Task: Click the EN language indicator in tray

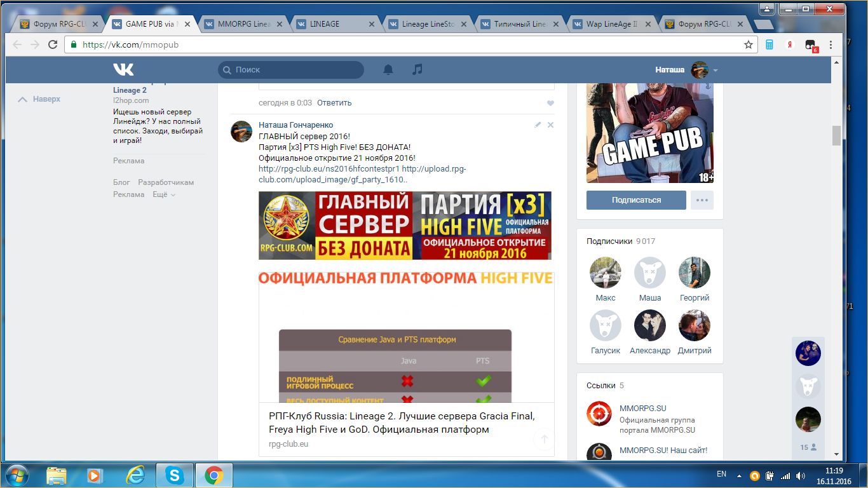Action: click(721, 474)
